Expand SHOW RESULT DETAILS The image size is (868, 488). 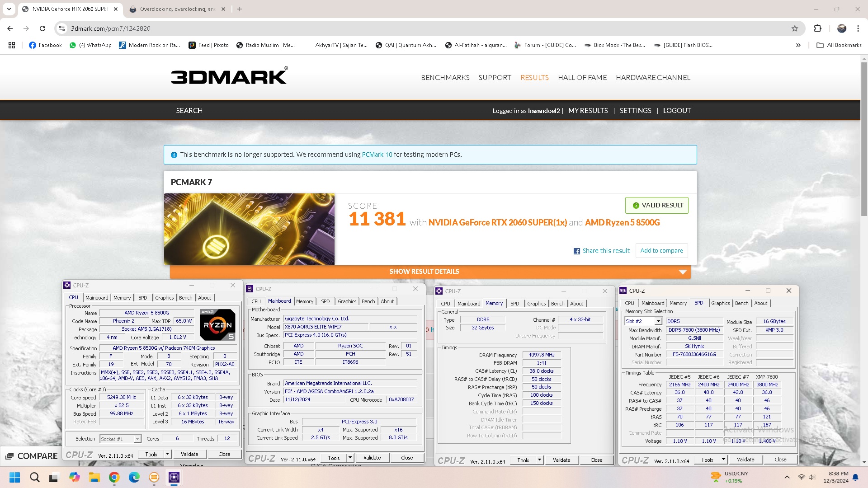(x=430, y=272)
